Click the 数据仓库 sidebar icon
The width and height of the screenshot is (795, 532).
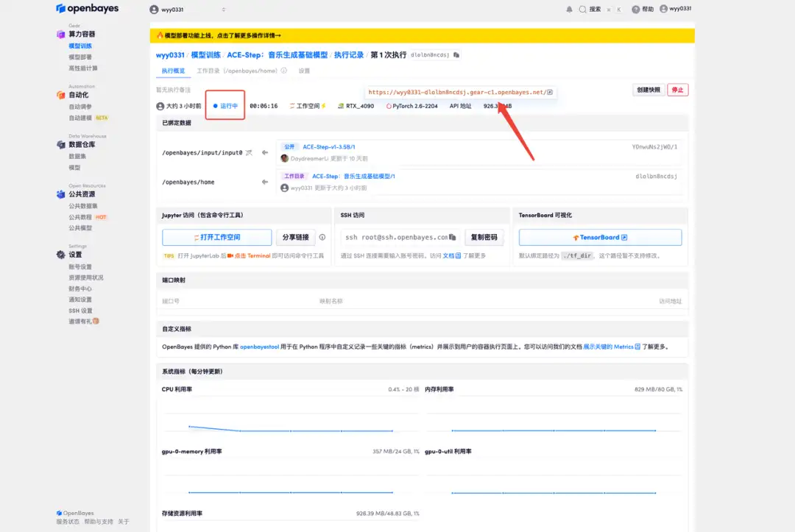pyautogui.click(x=61, y=144)
